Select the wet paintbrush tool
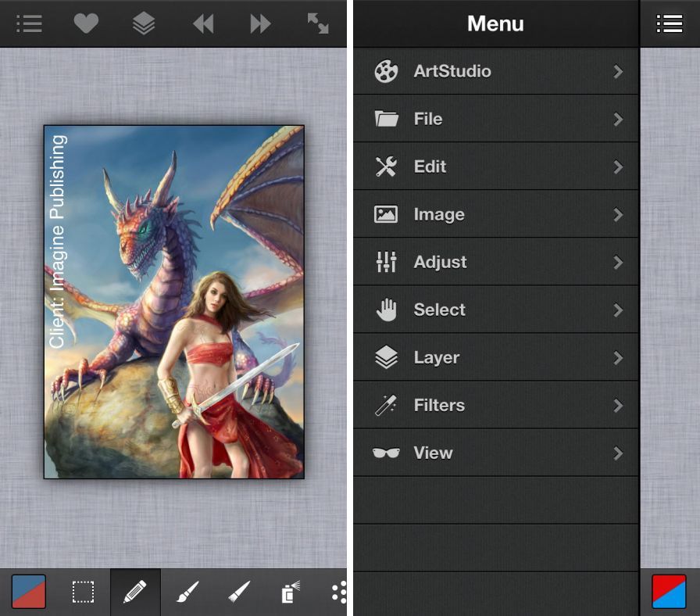Viewport: 700px width, 616px height. click(238, 593)
